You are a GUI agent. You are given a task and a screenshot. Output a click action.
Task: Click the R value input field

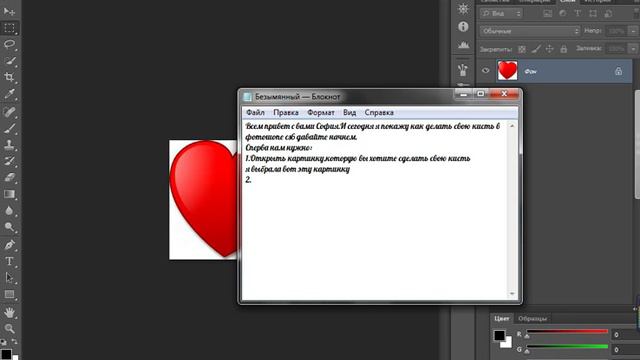[x=625, y=335]
